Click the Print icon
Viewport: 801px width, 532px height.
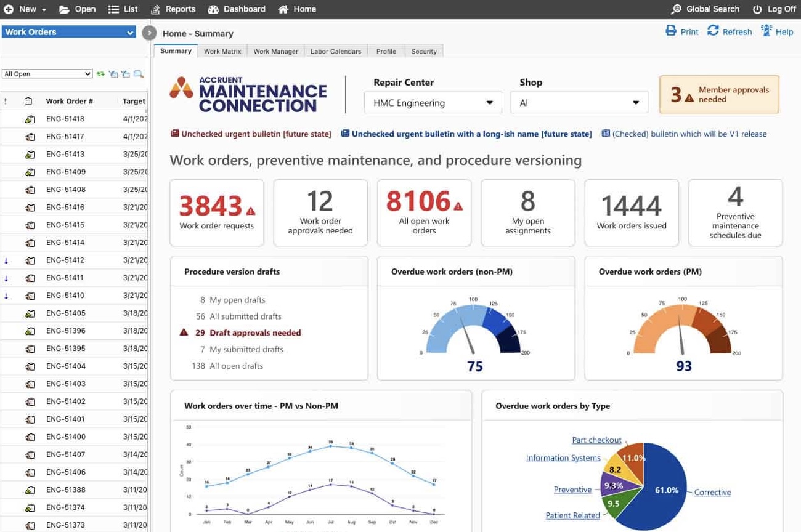[671, 31]
